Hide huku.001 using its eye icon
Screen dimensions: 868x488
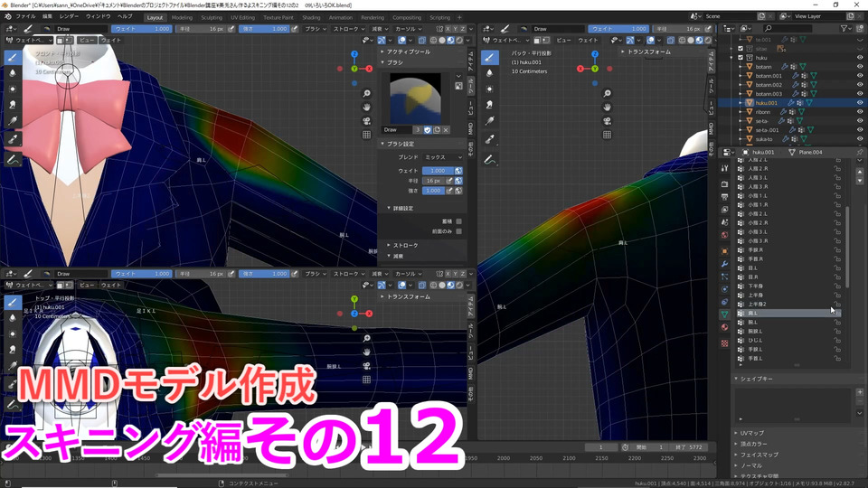tap(860, 103)
